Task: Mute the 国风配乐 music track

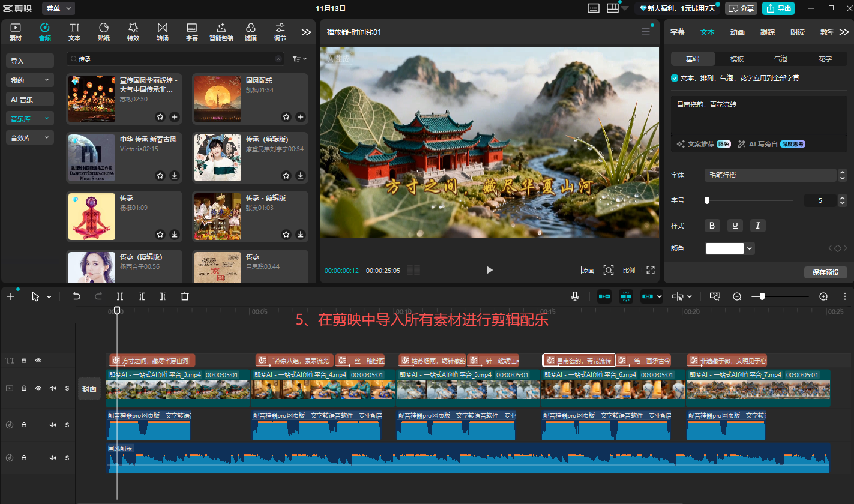Action: click(54, 457)
